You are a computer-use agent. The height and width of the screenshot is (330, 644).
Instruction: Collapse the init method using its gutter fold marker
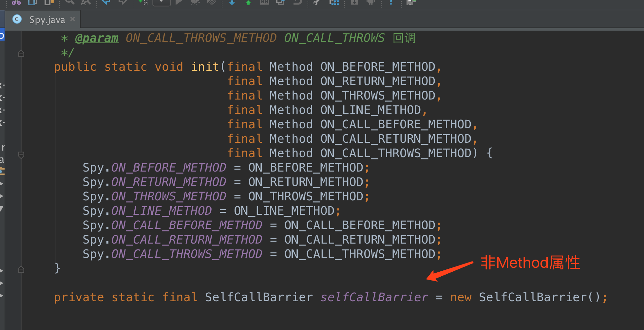21,155
